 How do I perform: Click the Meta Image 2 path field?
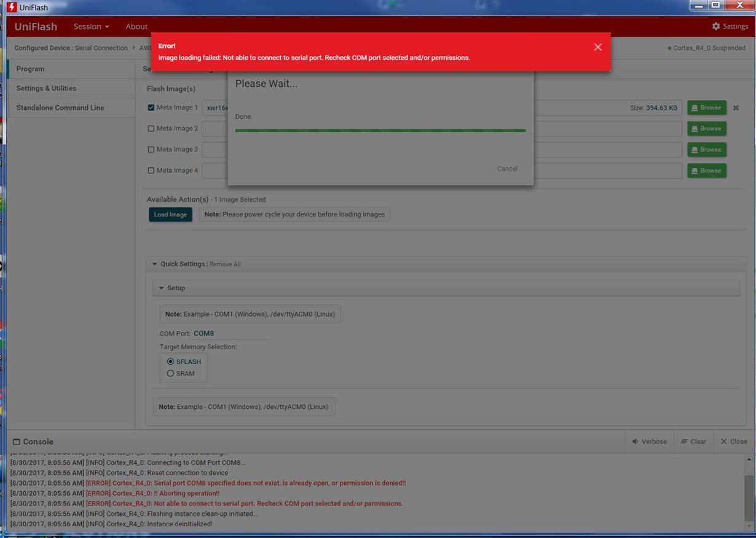pyautogui.click(x=442, y=129)
